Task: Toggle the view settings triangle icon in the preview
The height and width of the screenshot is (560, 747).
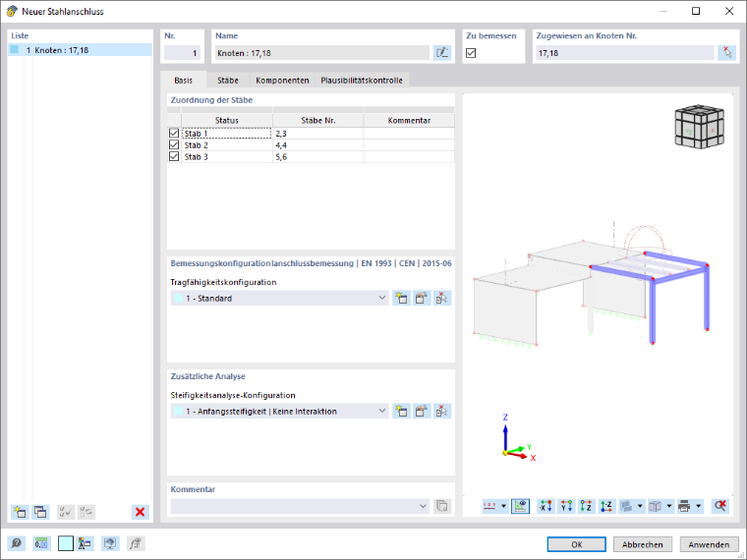Action: click(521, 506)
